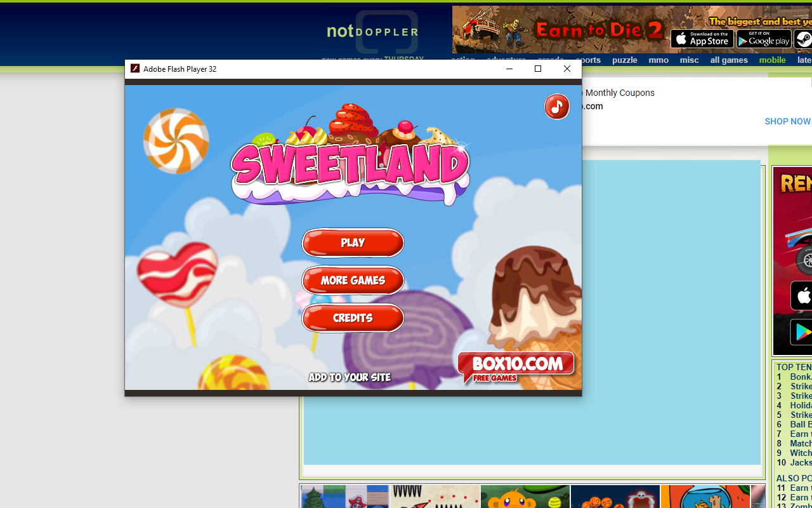Open the Get it on Google Play badge
The height and width of the screenshot is (508, 812).
pyautogui.click(x=764, y=39)
